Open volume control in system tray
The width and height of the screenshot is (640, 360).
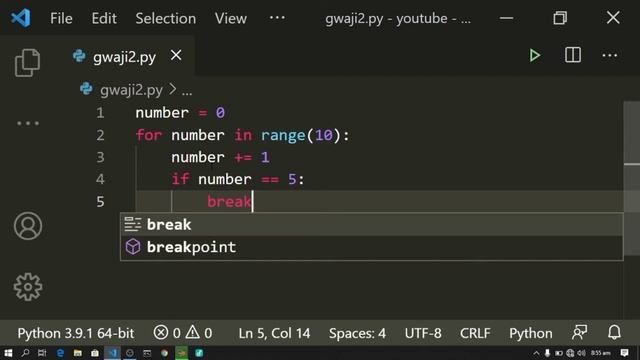click(x=581, y=353)
